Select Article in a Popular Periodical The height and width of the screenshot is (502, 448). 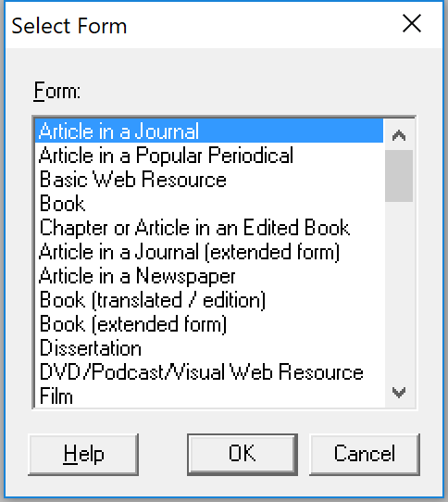pos(208,155)
